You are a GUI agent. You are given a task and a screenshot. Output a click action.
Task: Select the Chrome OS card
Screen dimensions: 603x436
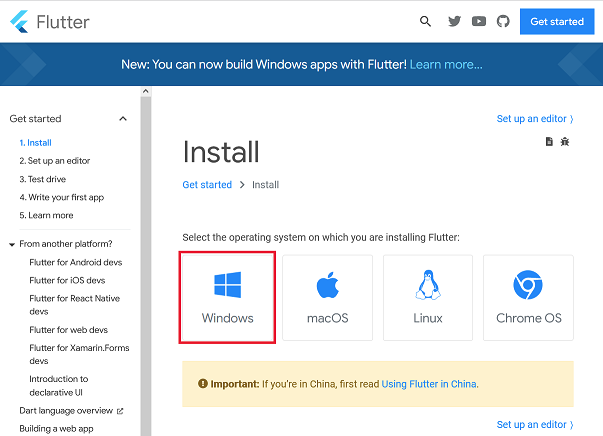528,298
